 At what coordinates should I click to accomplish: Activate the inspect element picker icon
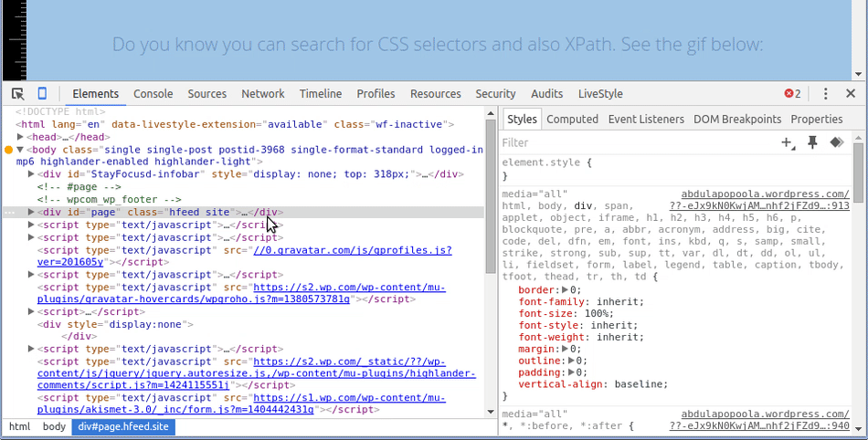click(18, 94)
